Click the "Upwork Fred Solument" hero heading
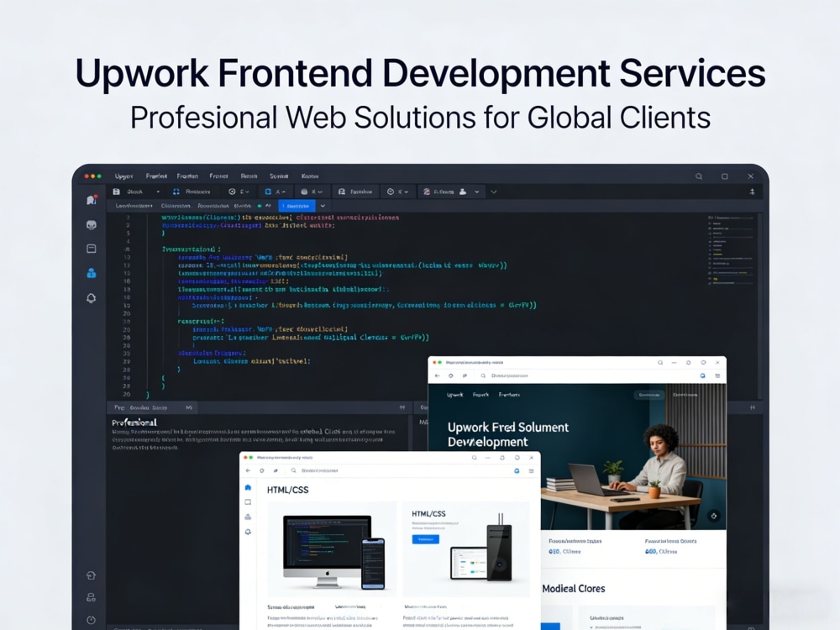The width and height of the screenshot is (840, 630). 508,428
